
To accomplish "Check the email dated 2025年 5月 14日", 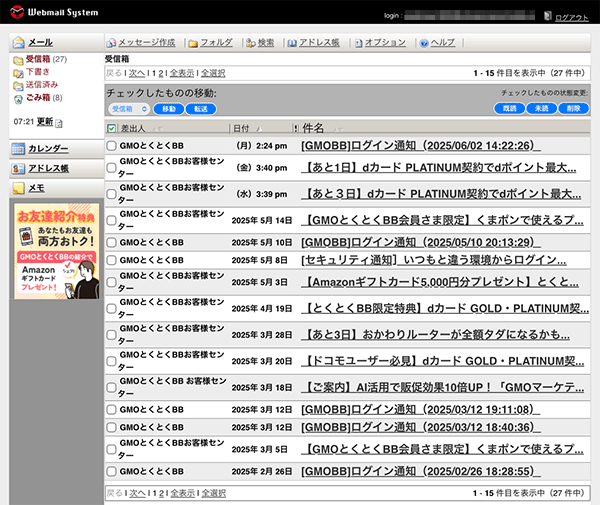I will point(111,220).
